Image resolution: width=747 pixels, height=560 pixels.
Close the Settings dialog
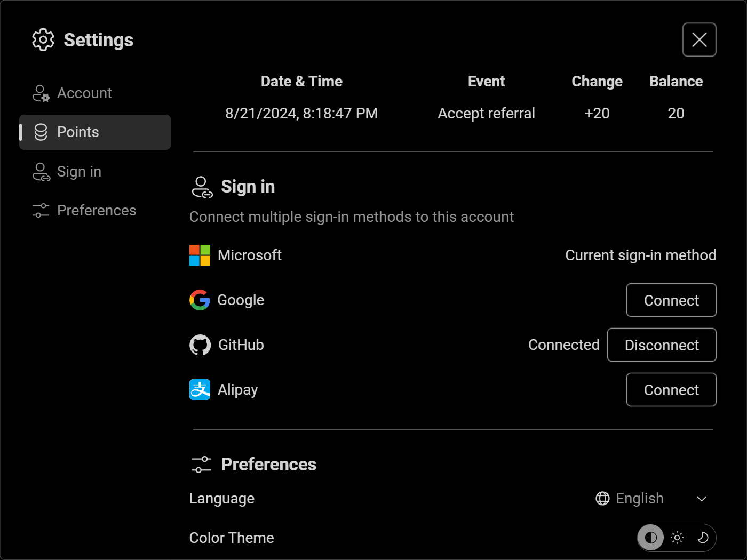(699, 39)
